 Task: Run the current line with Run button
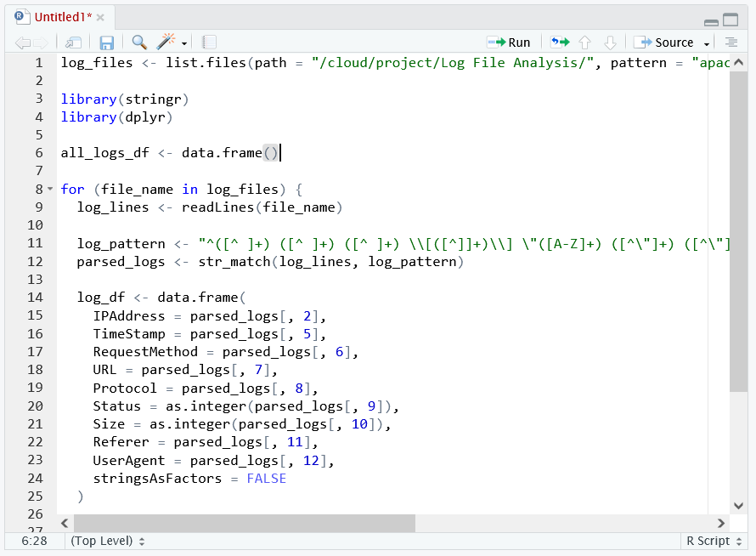point(509,43)
